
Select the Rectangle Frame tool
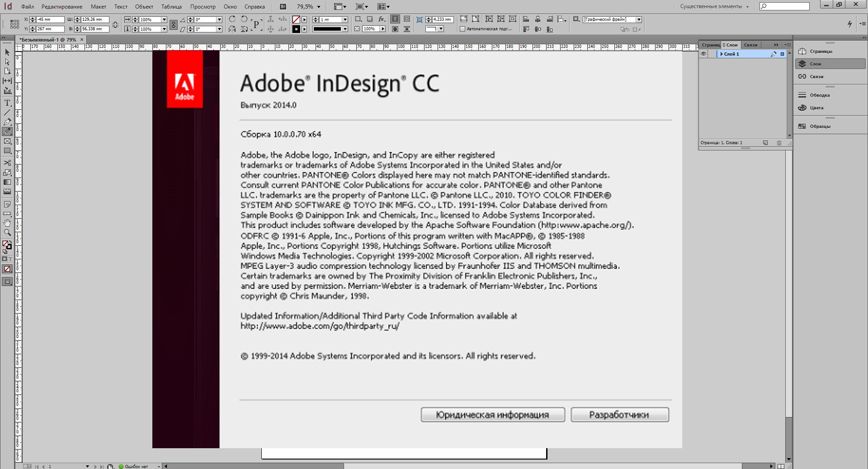pyautogui.click(x=7, y=141)
